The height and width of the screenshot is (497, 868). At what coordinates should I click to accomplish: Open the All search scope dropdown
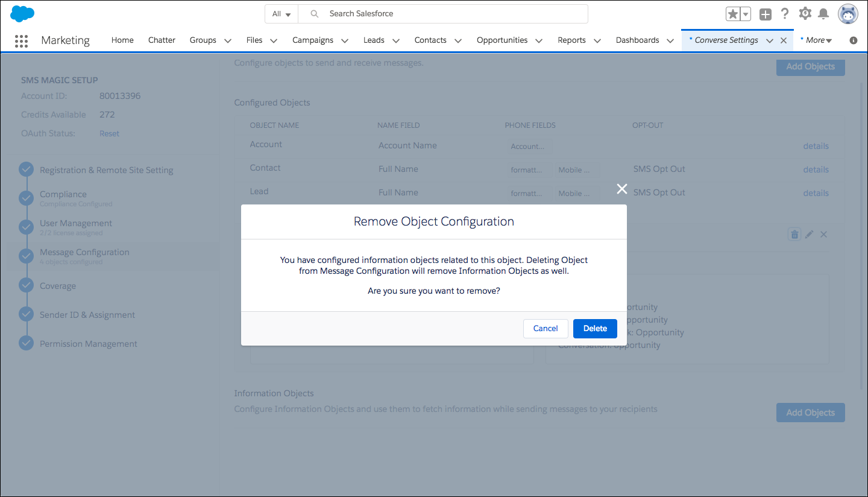pos(281,14)
